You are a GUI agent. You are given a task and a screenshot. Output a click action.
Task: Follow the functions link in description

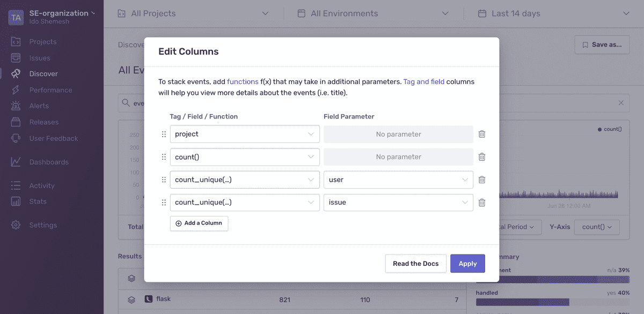[x=243, y=82]
